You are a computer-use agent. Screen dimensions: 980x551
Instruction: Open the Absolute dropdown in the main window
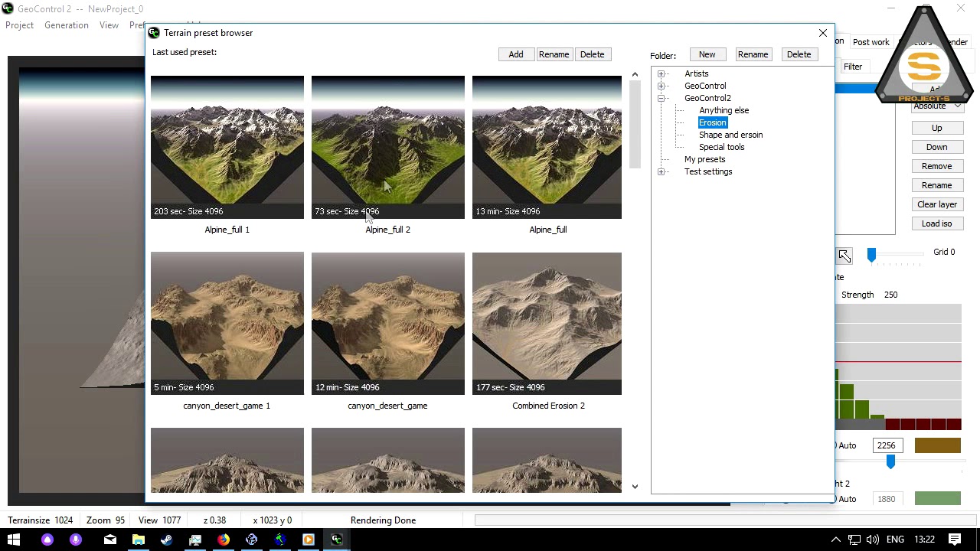point(937,106)
